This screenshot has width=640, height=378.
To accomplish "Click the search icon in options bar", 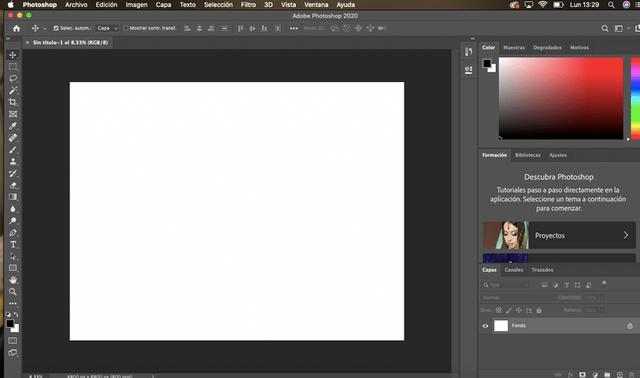I will point(605,28).
